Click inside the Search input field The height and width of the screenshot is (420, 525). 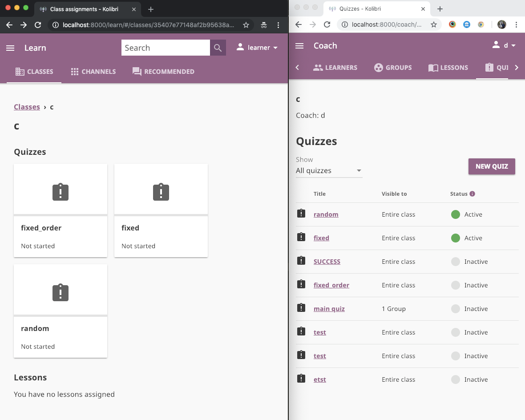(x=165, y=48)
